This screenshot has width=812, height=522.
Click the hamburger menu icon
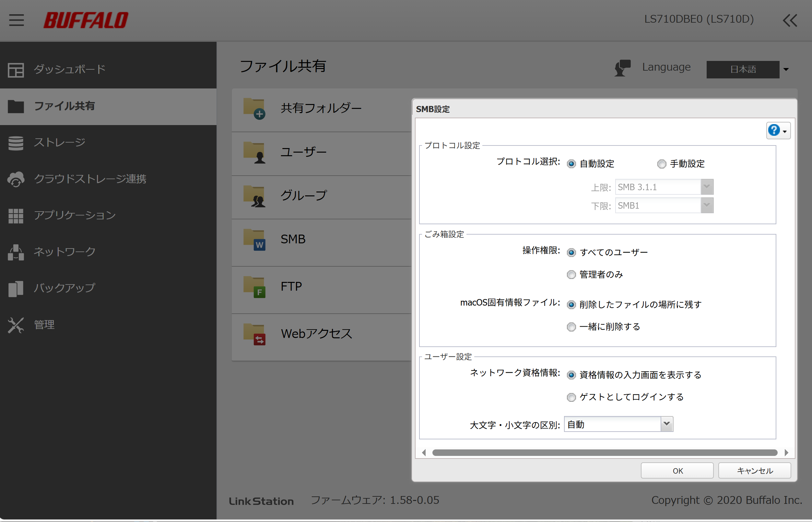(16, 20)
